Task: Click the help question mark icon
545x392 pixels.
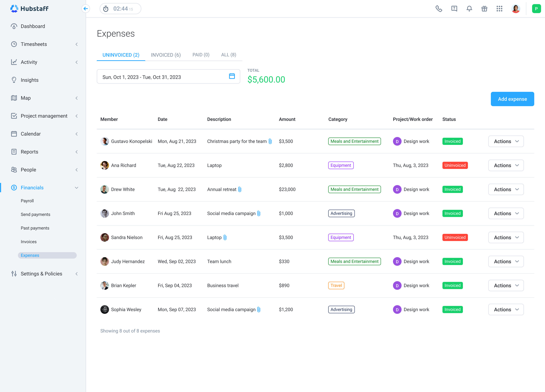Action: [454, 9]
